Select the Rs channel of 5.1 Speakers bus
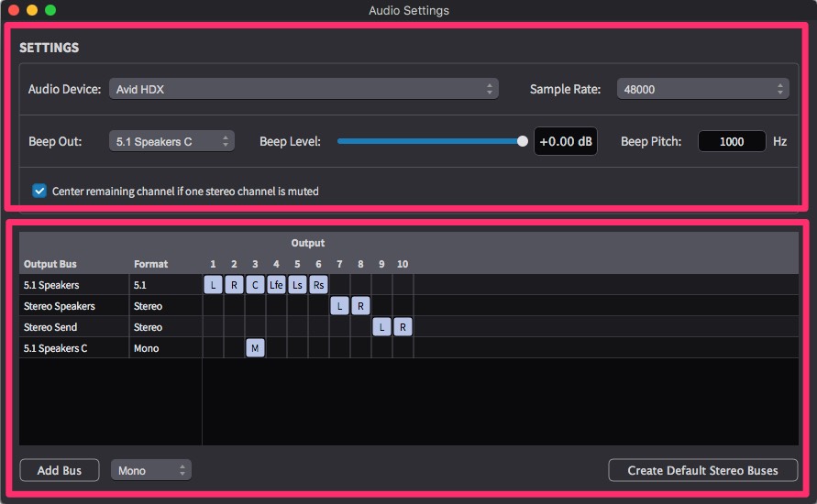The height and width of the screenshot is (504, 817). pos(318,285)
